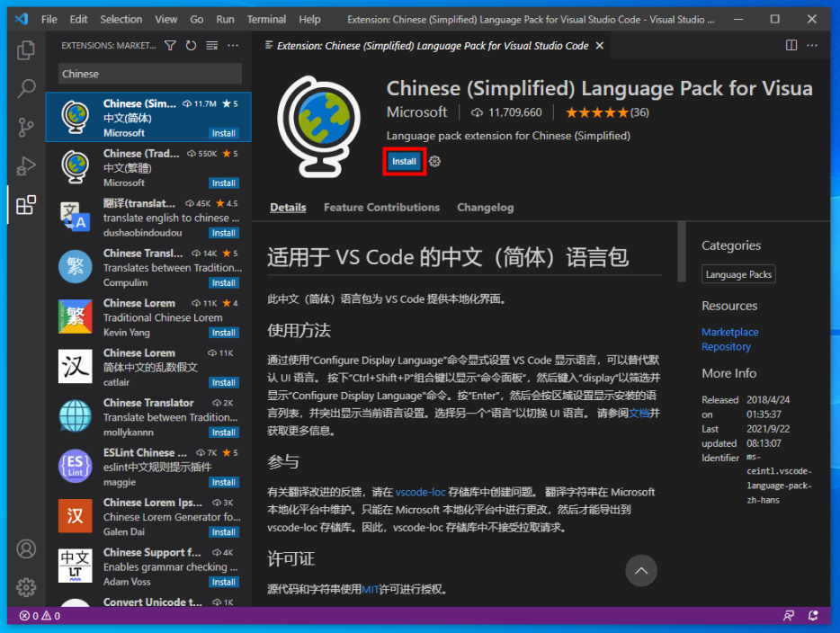This screenshot has width=840, height=633.
Task: Open editor more actions ellipsis
Action: pos(812,46)
